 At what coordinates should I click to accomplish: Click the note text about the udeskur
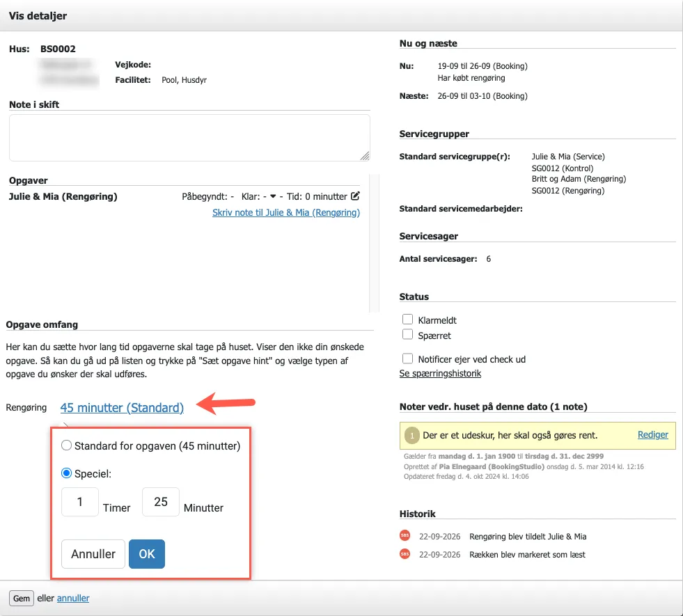tap(510, 435)
